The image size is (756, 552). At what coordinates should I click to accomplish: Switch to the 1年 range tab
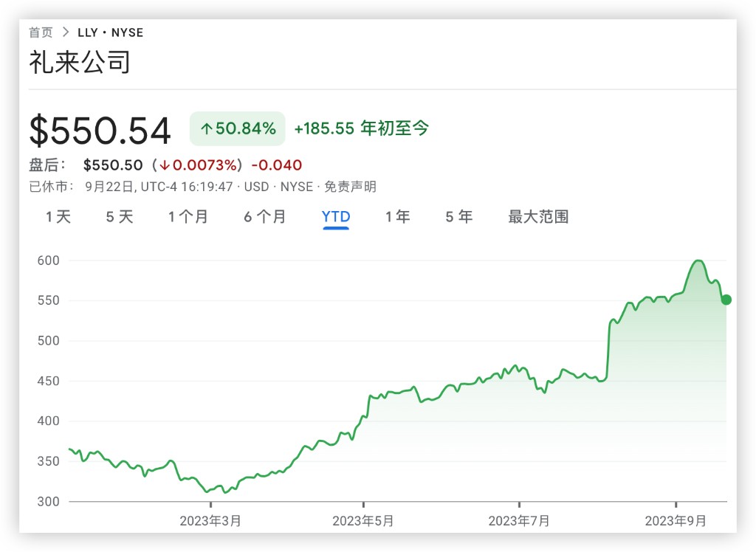pos(398,217)
